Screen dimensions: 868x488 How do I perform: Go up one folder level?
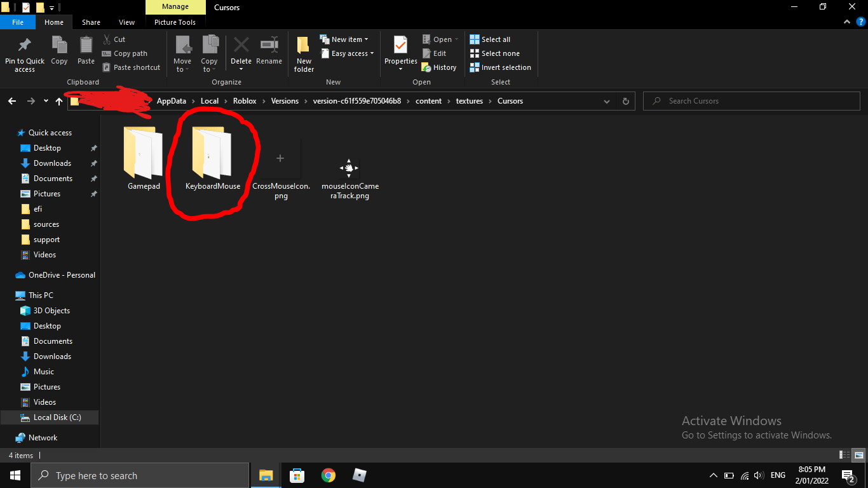59,101
